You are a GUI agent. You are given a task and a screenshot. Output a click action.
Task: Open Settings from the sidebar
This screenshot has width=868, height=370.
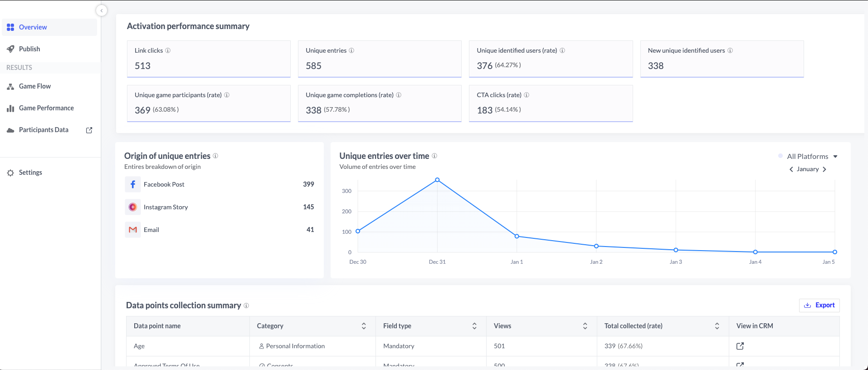point(30,173)
